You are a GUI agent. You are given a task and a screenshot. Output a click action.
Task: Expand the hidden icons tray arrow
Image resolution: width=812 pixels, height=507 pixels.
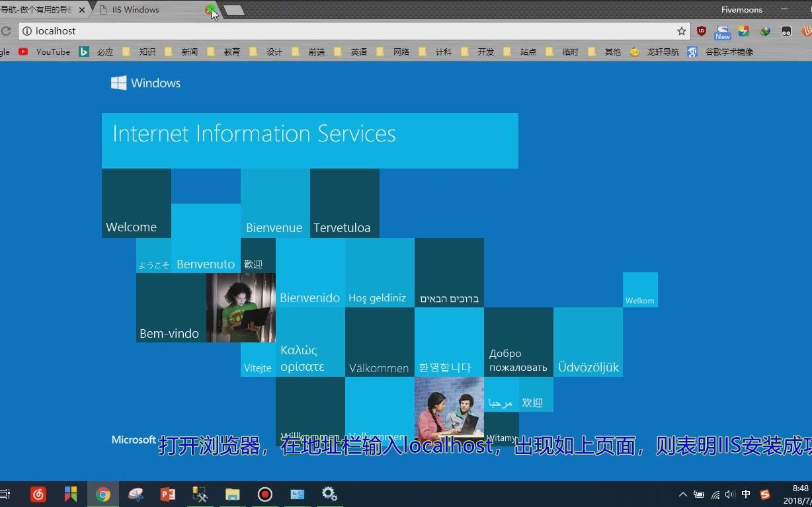point(683,494)
